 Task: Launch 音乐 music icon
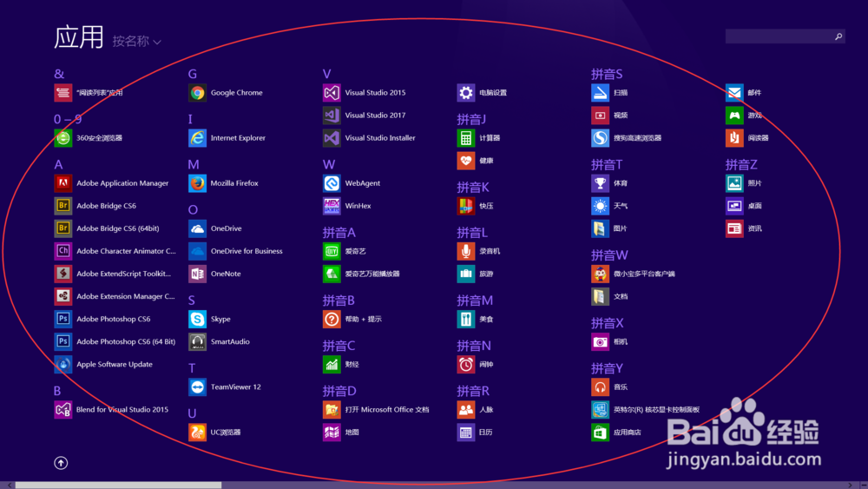click(x=600, y=387)
